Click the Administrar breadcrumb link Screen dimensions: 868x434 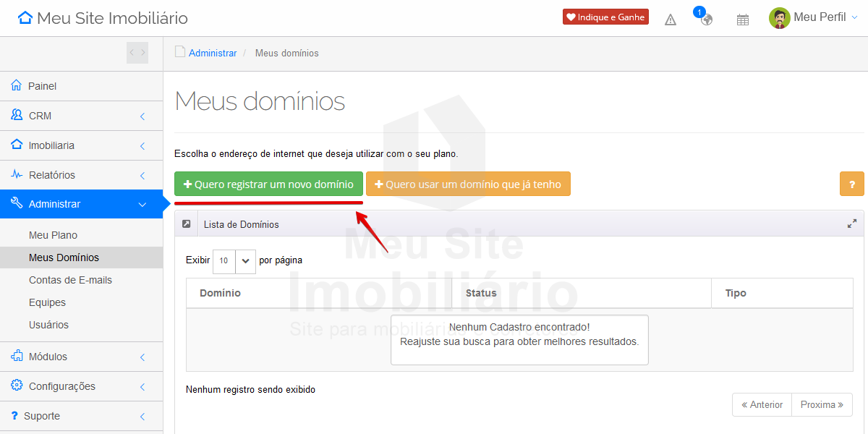[213, 53]
